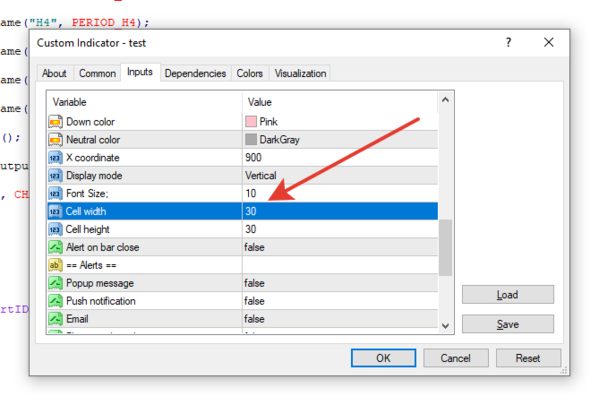Toggle the Email false value
This screenshot has width=599, height=405.
click(254, 319)
